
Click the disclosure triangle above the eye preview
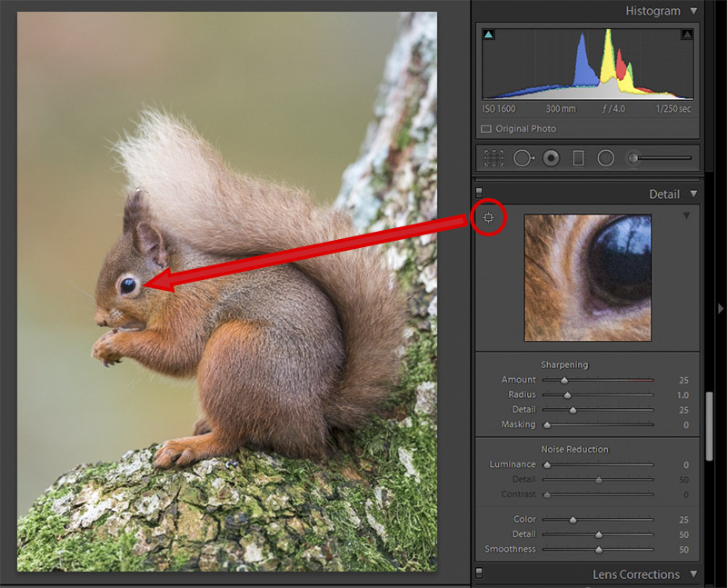[686, 216]
